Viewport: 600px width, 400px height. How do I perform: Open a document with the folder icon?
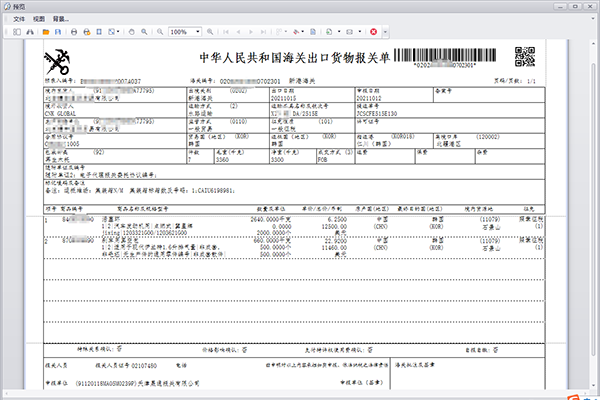46,32
